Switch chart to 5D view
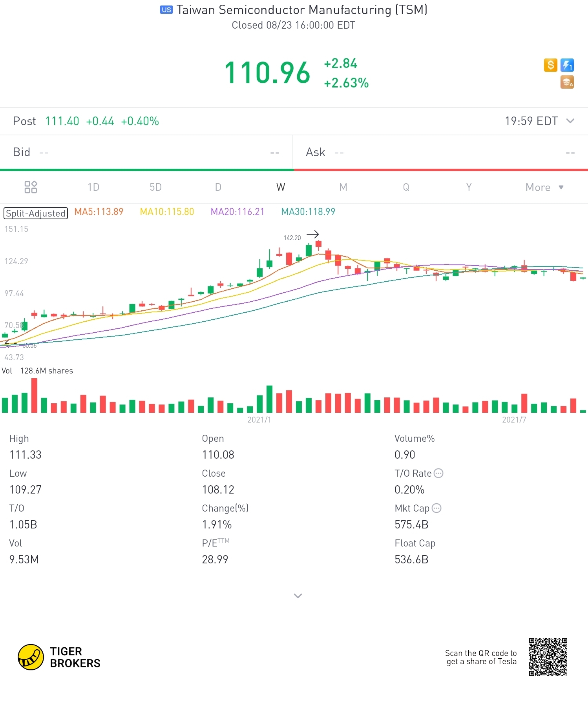 [x=156, y=187]
